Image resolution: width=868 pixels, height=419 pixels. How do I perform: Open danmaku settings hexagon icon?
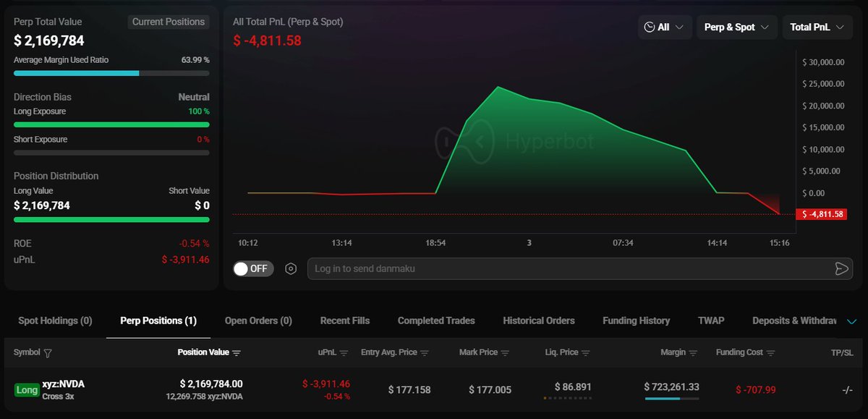click(291, 268)
